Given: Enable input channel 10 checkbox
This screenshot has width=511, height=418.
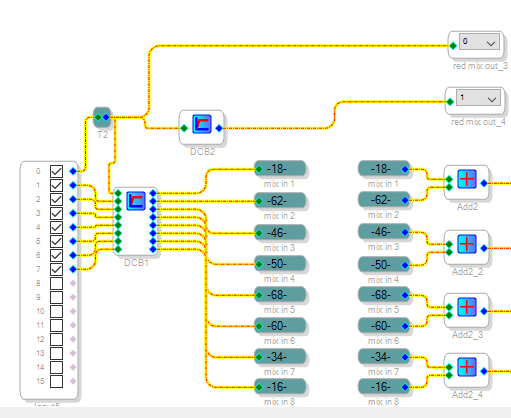Looking at the screenshot, I should click(x=56, y=311).
